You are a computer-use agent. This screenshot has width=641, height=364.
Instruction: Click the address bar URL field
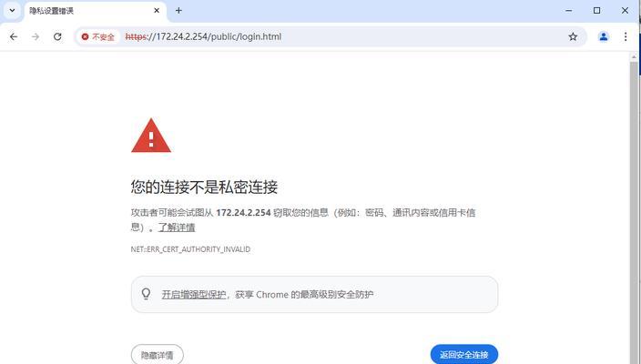343,36
